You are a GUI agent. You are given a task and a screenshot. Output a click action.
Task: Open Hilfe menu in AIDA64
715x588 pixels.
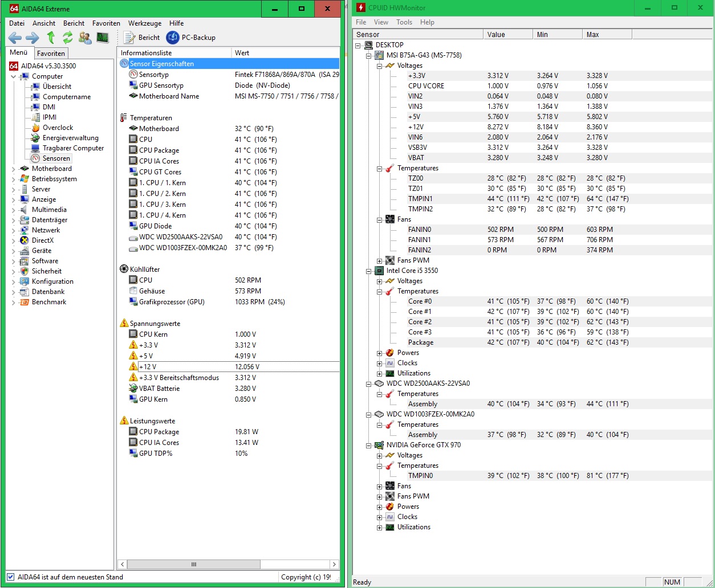pos(177,23)
